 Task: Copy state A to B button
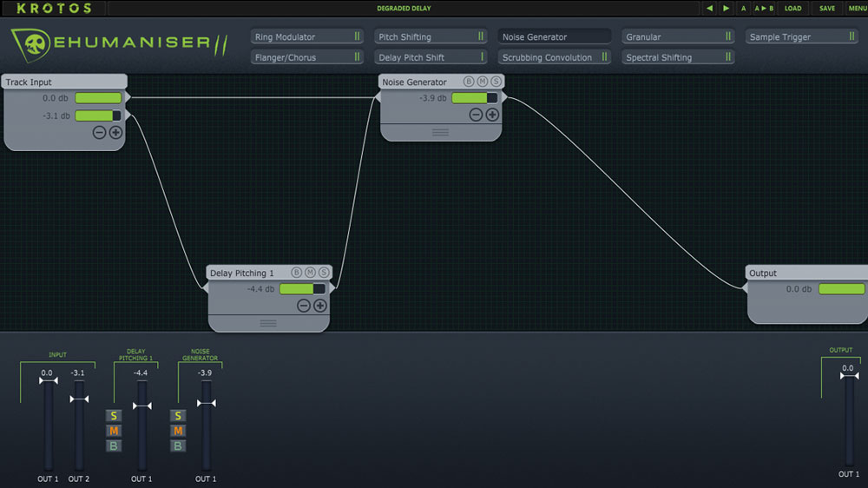pos(764,9)
